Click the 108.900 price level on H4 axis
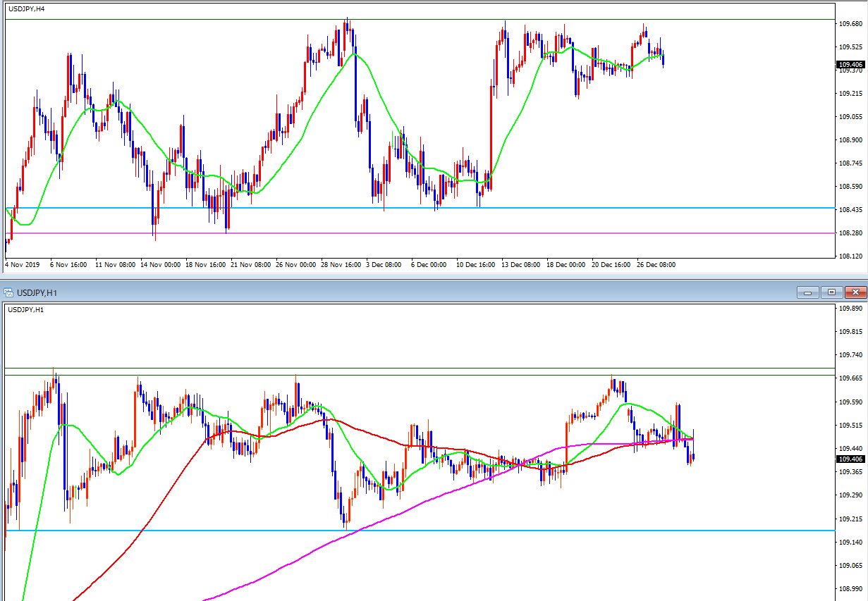The height and width of the screenshot is (601, 868). pyautogui.click(x=851, y=140)
